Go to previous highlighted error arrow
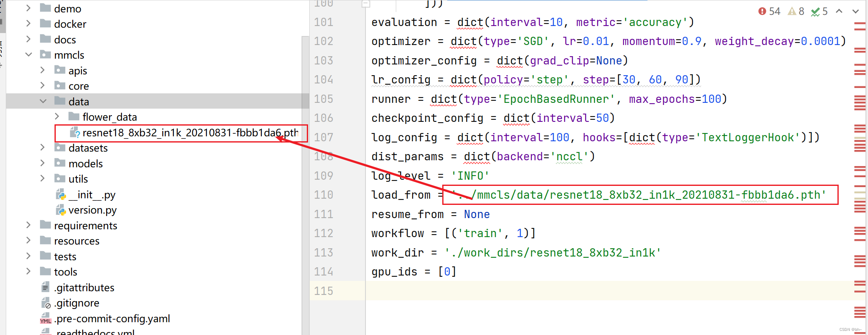The image size is (868, 335). (x=839, y=11)
